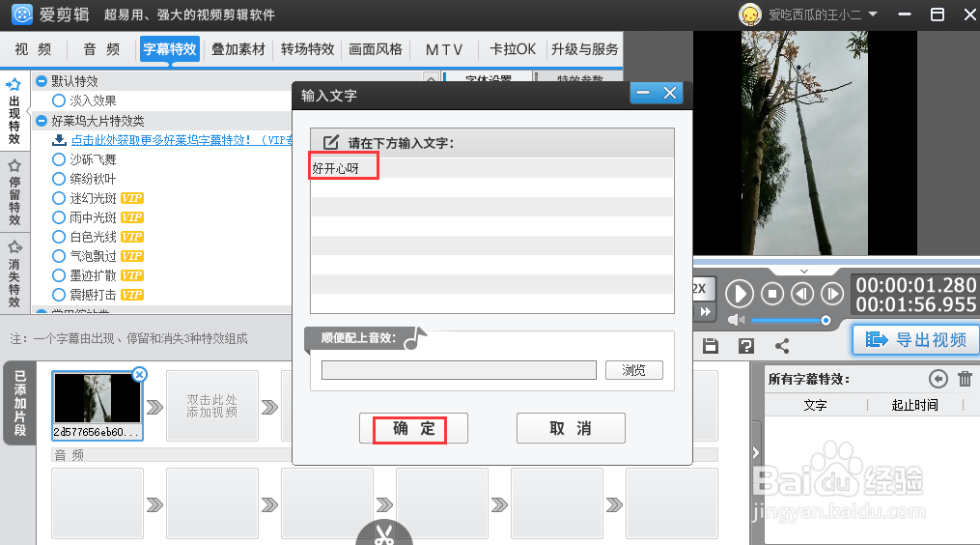Choose the 迷幻光斑 VIP effect
Screen dimensions: 980x545
tap(59, 198)
